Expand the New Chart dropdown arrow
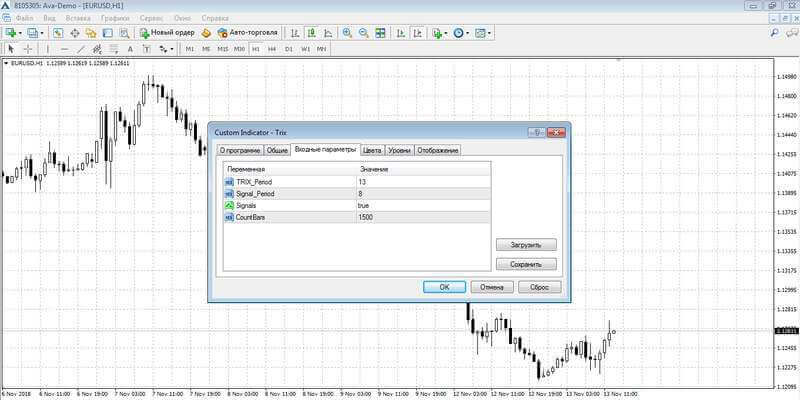The image size is (800, 400). coord(20,33)
